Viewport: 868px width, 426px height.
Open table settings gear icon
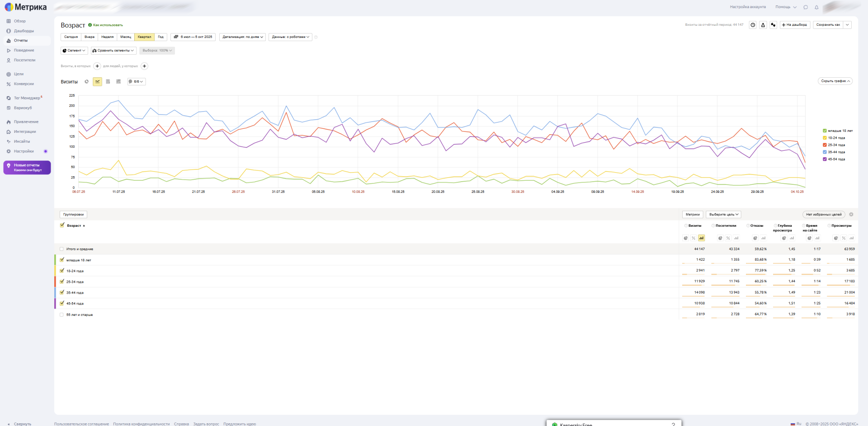pos(851,215)
